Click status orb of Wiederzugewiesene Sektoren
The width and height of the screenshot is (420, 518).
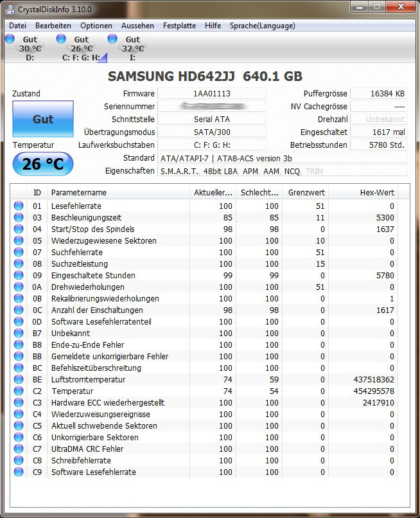pyautogui.click(x=19, y=240)
